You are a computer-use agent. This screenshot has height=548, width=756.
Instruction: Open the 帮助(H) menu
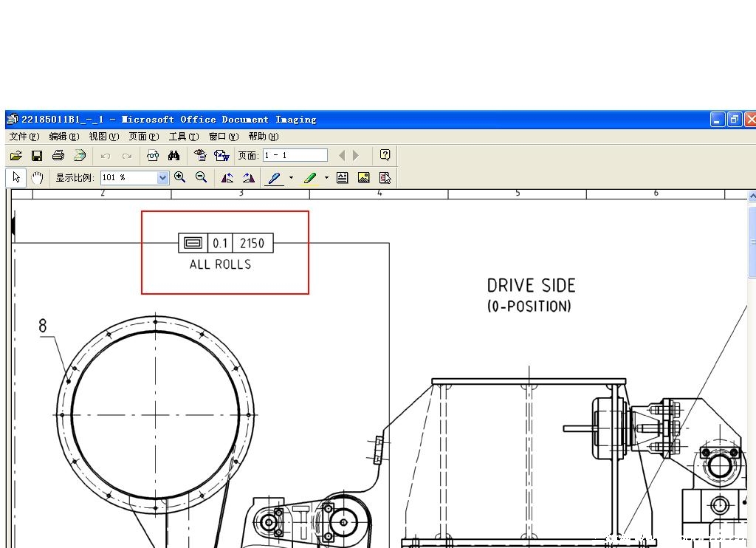264,137
